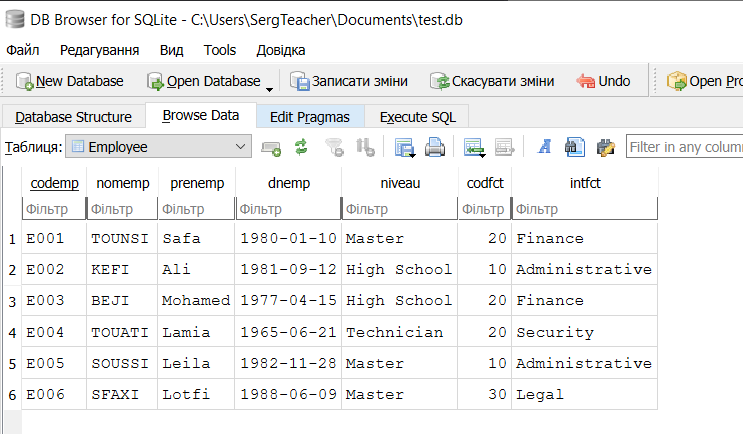Viewport: 743px width, 434px height.
Task: Switch to the Execute SQL tab
Action: (417, 117)
